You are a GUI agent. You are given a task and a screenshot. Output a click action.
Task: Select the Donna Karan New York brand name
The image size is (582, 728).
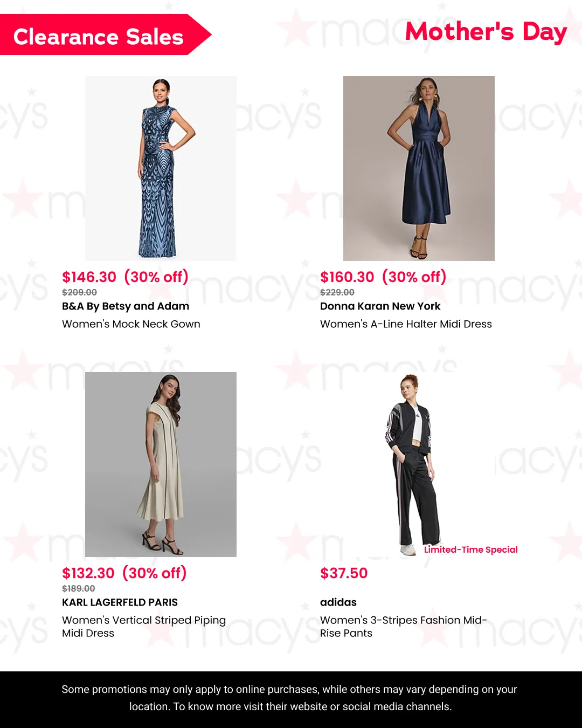380,306
